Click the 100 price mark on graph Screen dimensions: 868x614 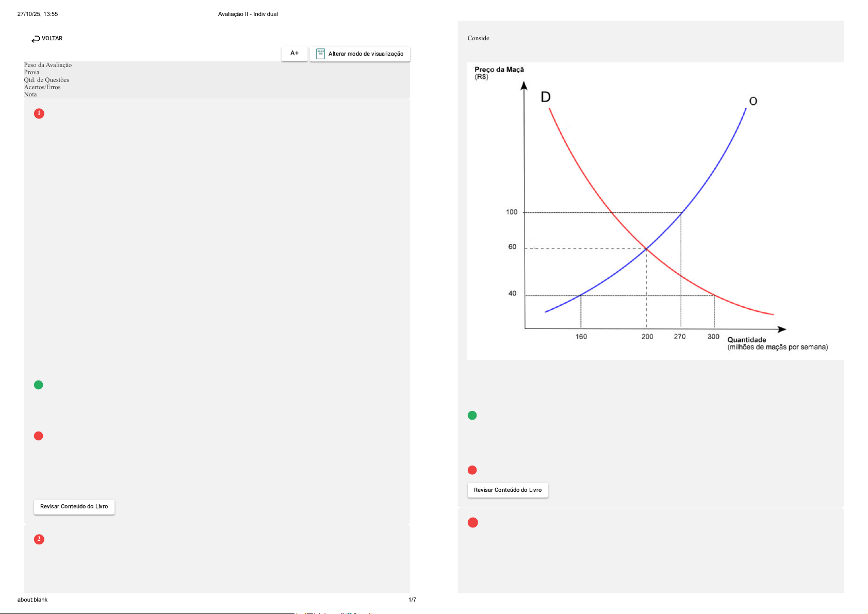[x=512, y=212]
